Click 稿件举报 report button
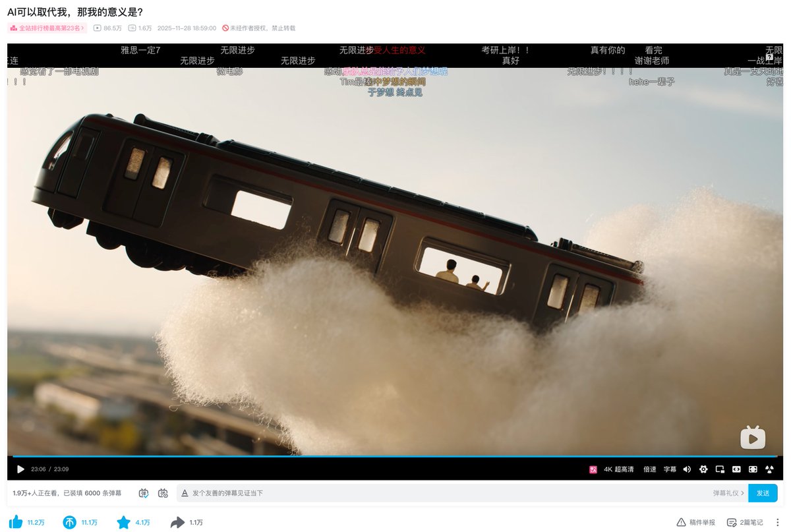Image resolution: width=791 pixels, height=532 pixels. pyautogui.click(x=696, y=522)
